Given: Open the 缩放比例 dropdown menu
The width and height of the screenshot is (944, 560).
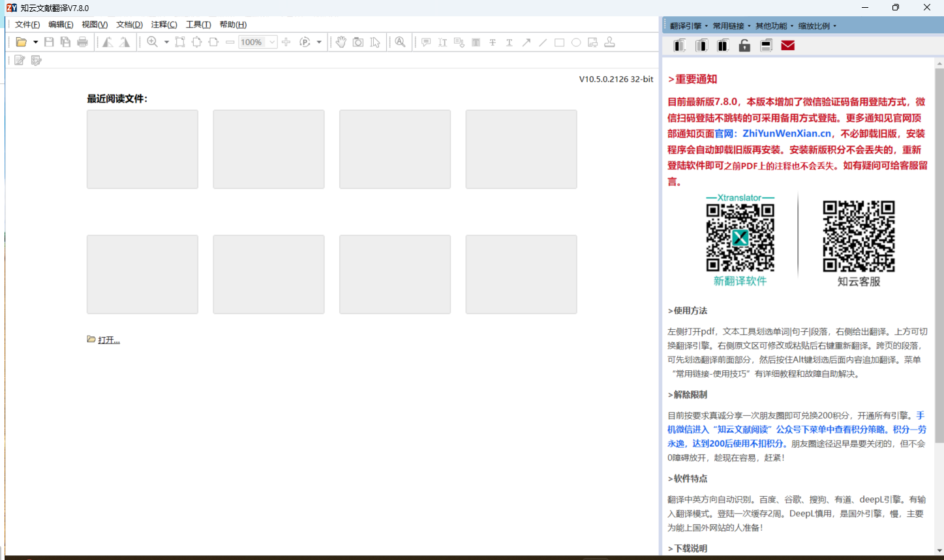Looking at the screenshot, I should pos(817,26).
